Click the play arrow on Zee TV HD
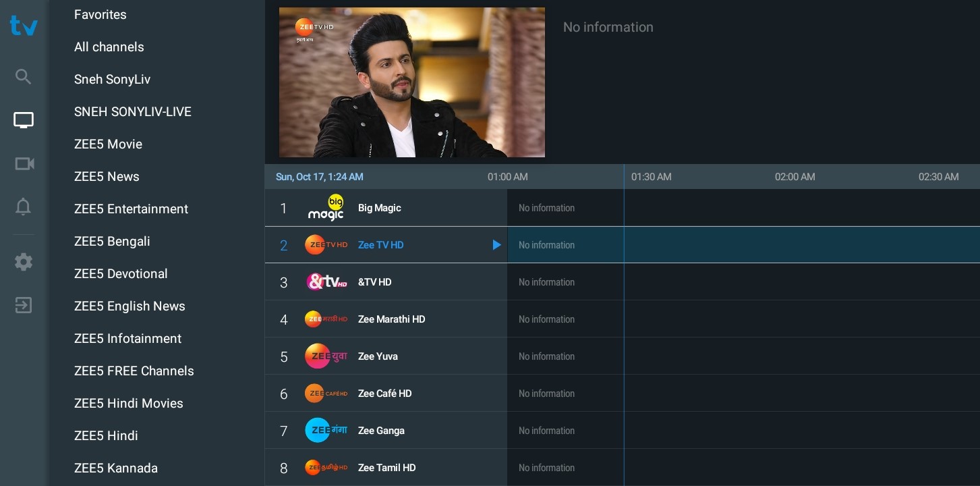 click(x=497, y=245)
